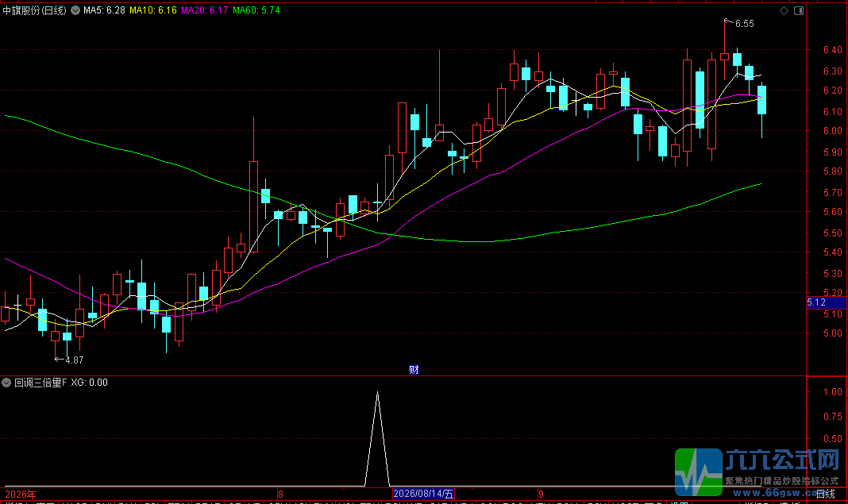Select the green MA60: 5.74 label
The image size is (848, 504).
click(x=256, y=10)
